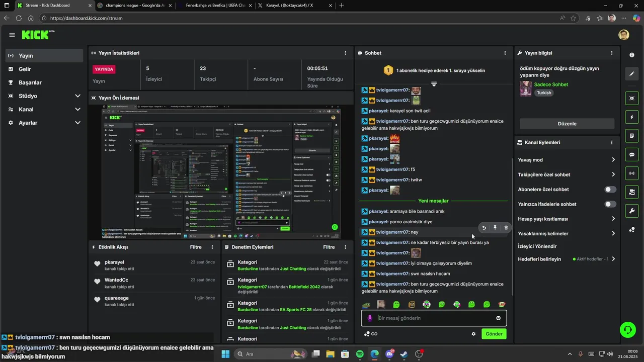The height and width of the screenshot is (362, 644).
Task: Open Kanal Eylemleri panel three-dot menu
Action: 612,143
